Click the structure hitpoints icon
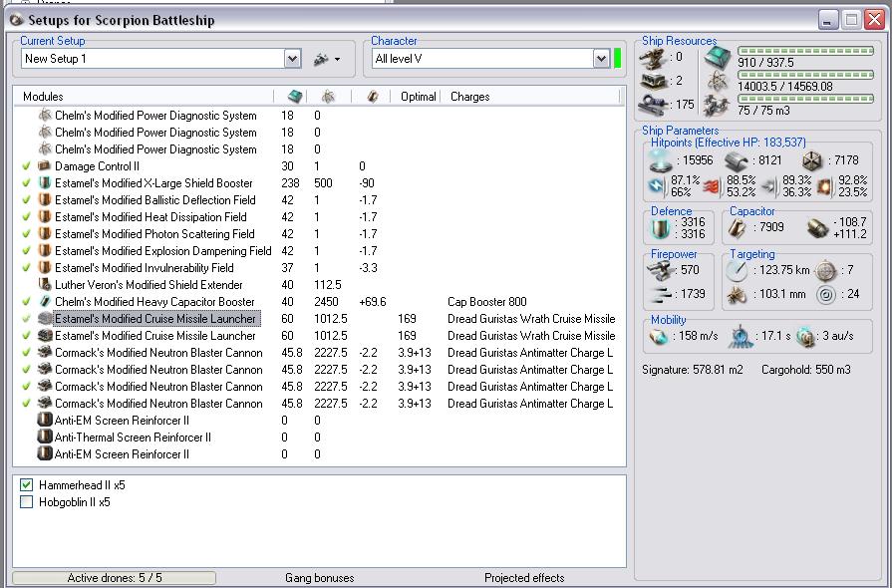 pos(812,160)
